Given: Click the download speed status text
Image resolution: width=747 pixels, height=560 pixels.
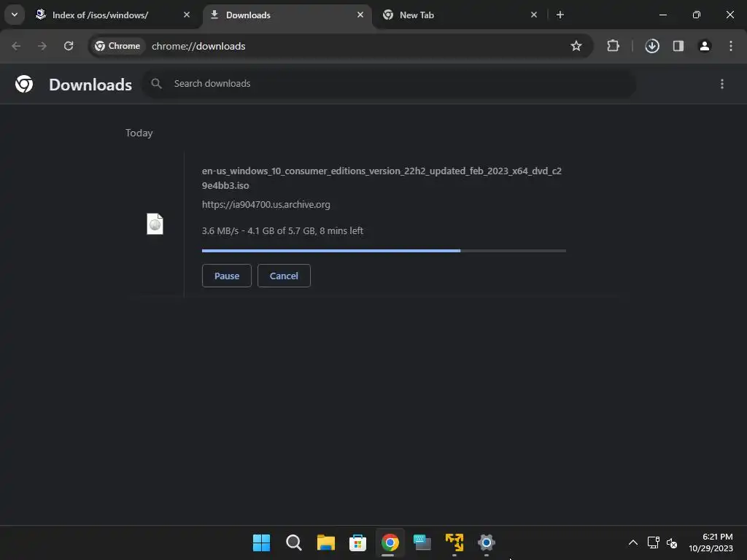Looking at the screenshot, I should [282, 231].
